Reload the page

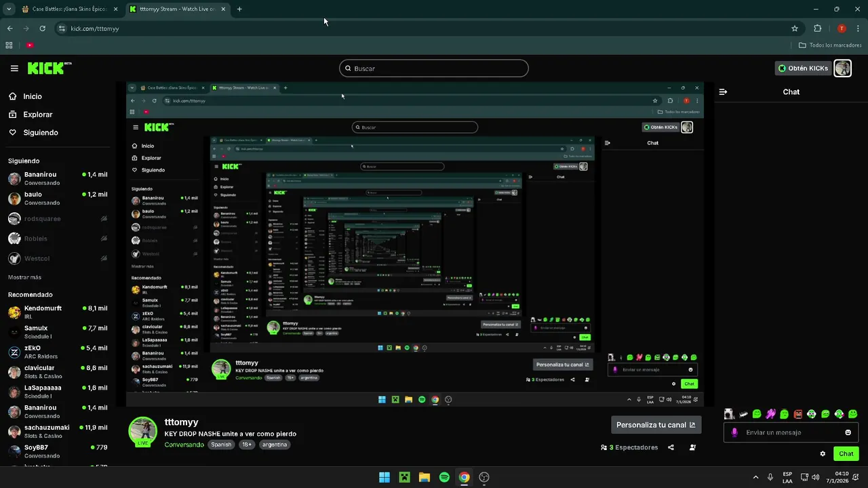pyautogui.click(x=42, y=28)
